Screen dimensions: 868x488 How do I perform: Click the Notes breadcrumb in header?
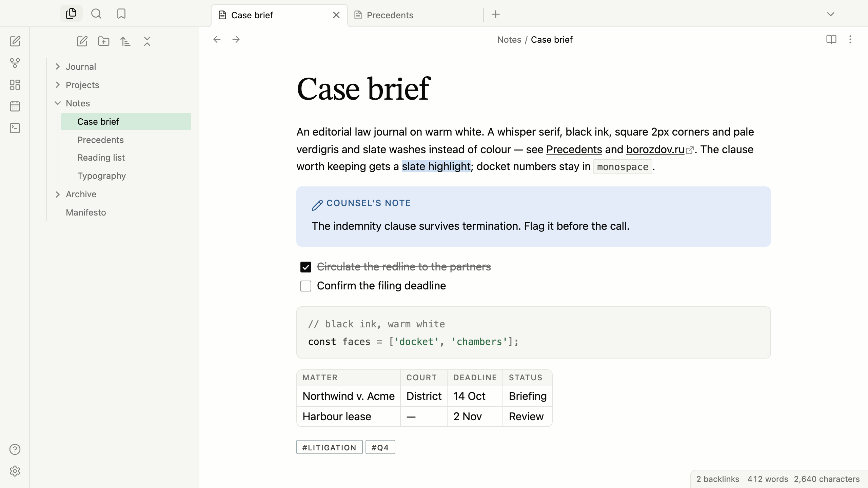[509, 40]
